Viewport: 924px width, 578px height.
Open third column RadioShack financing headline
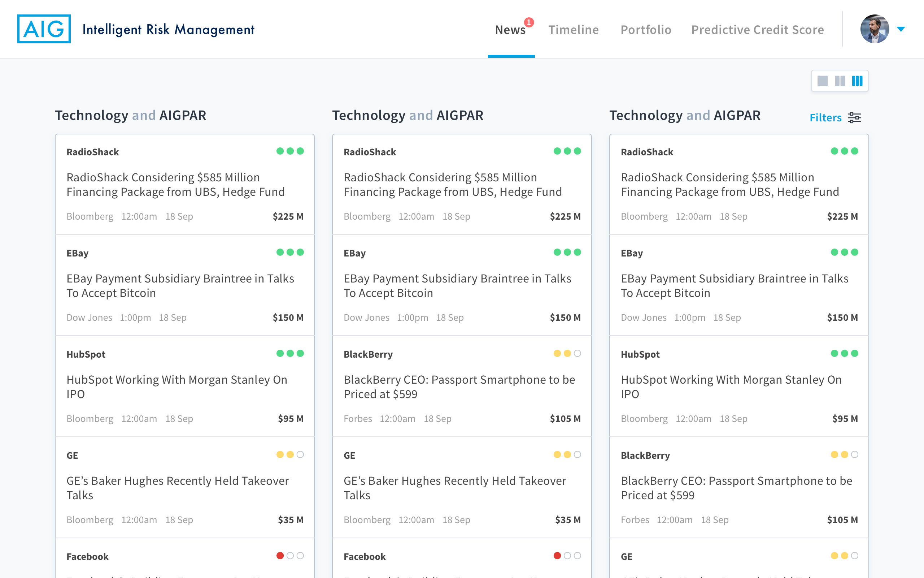tap(730, 185)
